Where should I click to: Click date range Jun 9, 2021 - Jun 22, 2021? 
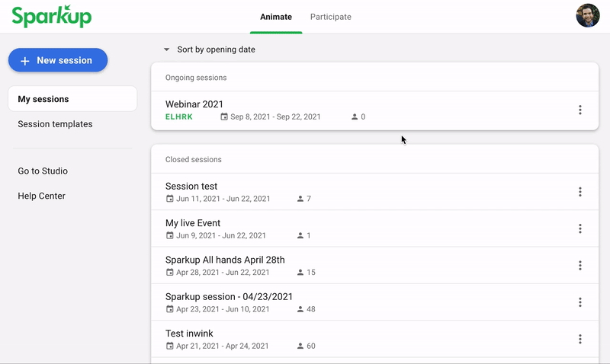click(x=221, y=235)
